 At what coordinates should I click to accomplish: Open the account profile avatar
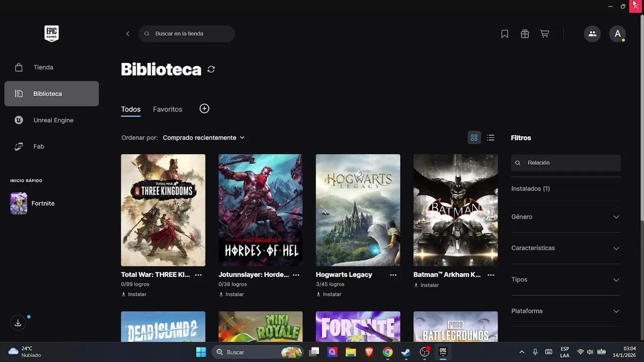(617, 34)
